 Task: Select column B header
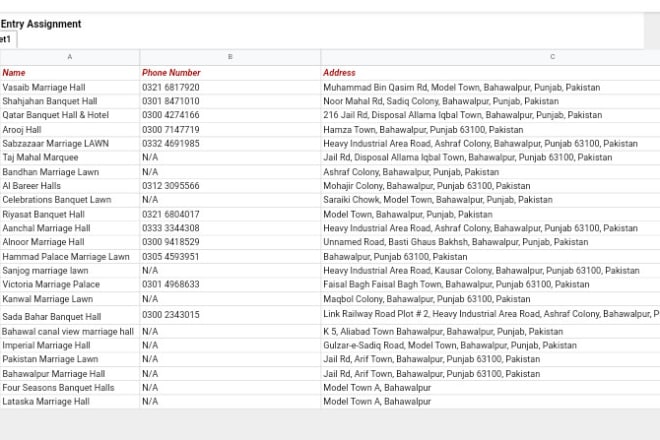[x=230, y=57]
